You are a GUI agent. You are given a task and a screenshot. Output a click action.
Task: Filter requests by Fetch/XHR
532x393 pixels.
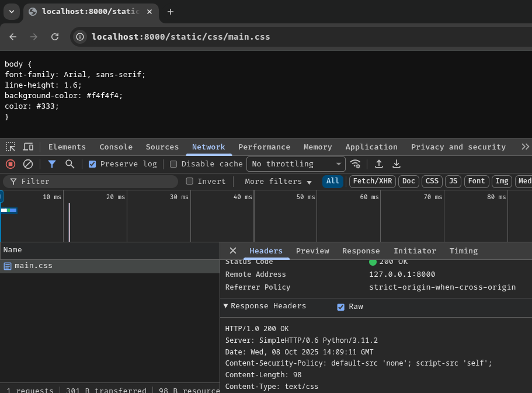click(372, 181)
